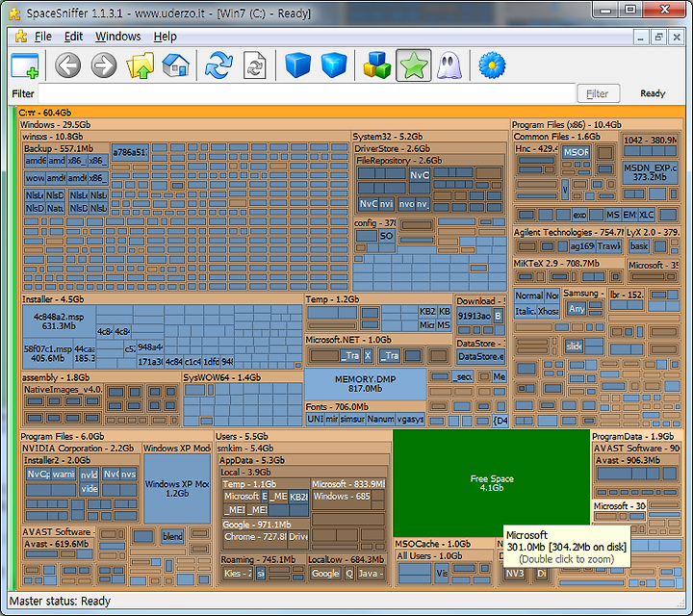This screenshot has width=693, height=616.
Task: Click the Home view icon
Action: coord(175,65)
